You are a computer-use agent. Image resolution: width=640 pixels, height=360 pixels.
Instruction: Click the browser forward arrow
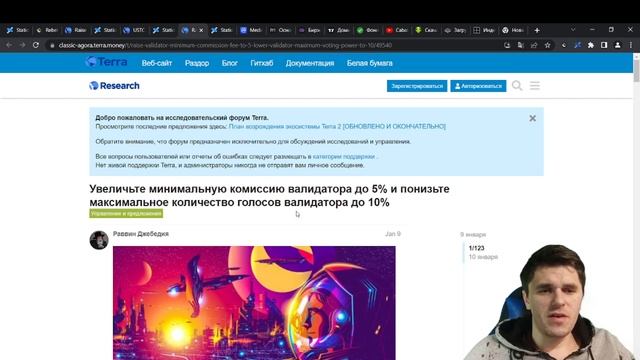point(22,45)
